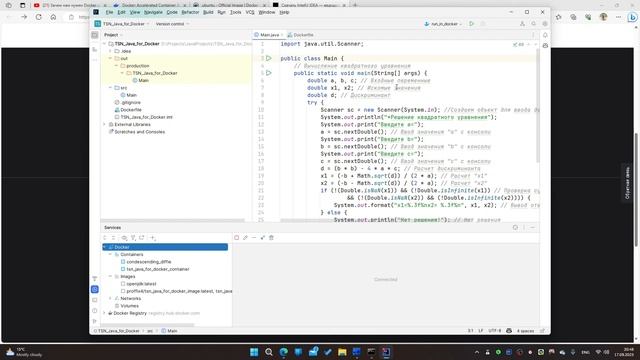Open the VCS menu
Viewport: 640px width, 360px height.
coord(250,12)
